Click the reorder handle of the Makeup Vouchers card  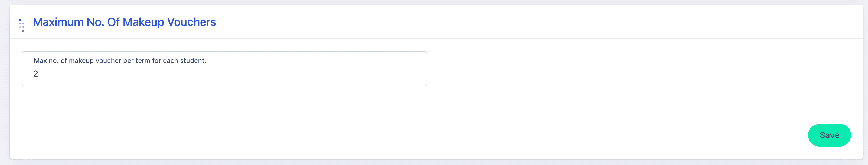(21, 25)
